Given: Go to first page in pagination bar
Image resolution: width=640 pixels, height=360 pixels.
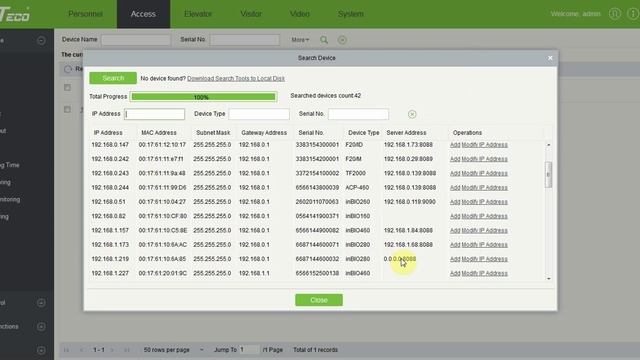Looking at the screenshot, I should point(66,350).
